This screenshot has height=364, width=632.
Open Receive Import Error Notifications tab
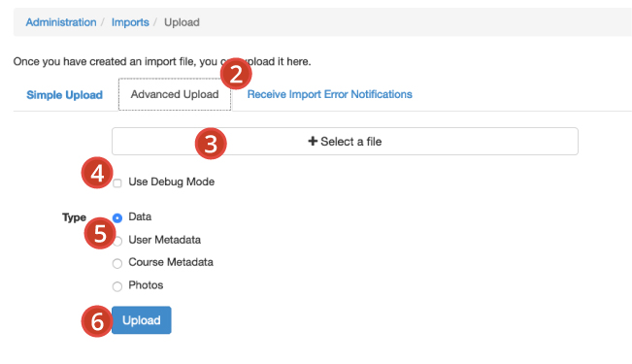(x=330, y=94)
